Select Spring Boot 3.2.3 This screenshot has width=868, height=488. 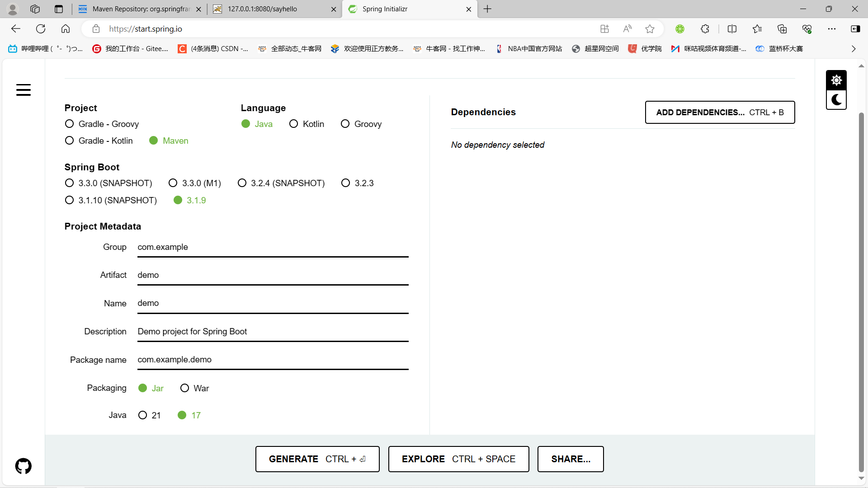[x=358, y=183]
